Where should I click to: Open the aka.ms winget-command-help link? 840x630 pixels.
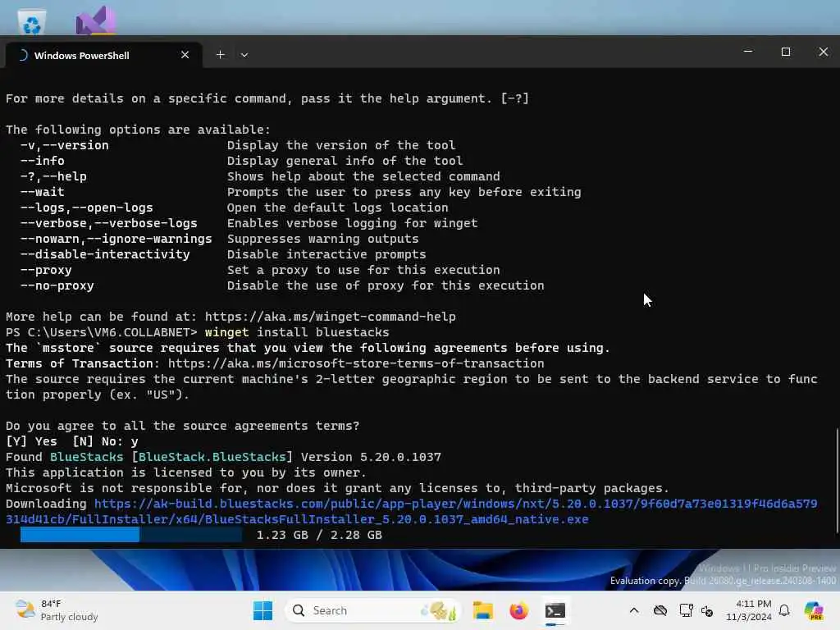point(330,317)
